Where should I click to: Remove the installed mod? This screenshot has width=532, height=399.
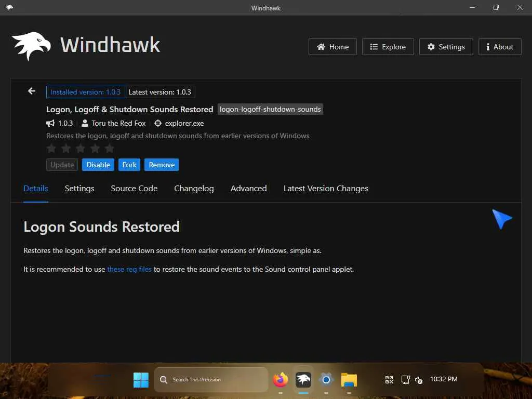click(162, 165)
